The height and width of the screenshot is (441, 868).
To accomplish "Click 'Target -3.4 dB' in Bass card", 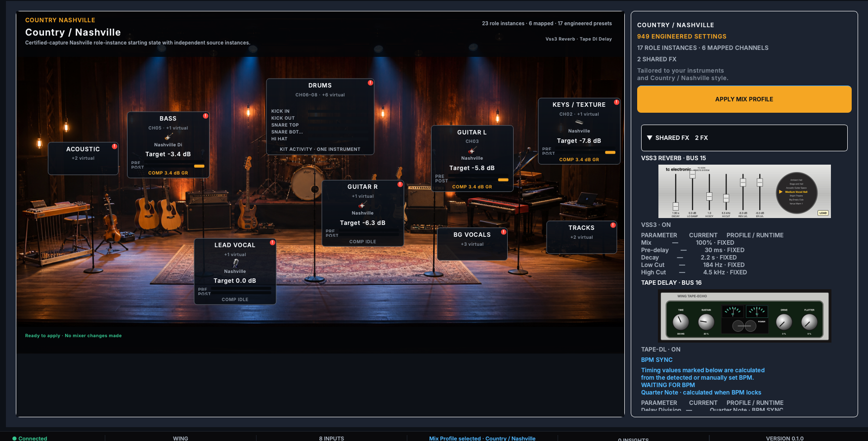I will (168, 154).
